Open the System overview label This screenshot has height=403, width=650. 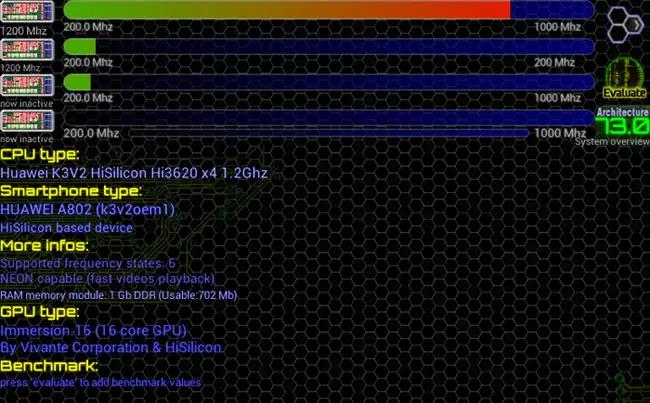(612, 142)
